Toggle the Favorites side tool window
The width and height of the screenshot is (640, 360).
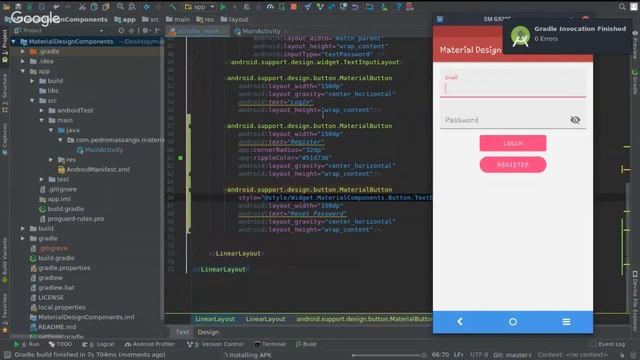[4, 313]
